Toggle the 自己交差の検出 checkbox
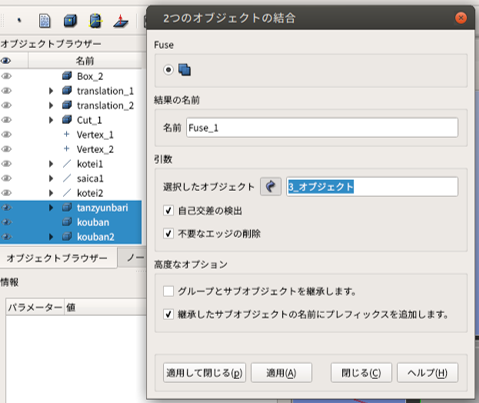 (168, 210)
